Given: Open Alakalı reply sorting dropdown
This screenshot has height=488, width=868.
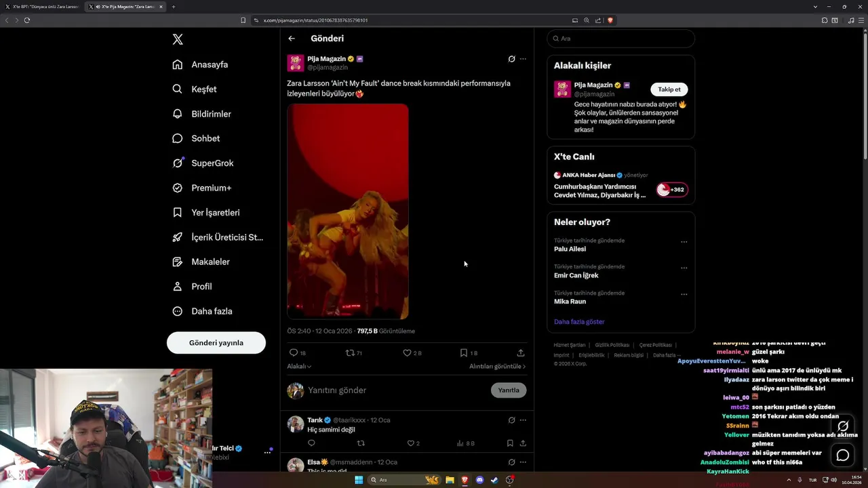Looking at the screenshot, I should point(299,367).
